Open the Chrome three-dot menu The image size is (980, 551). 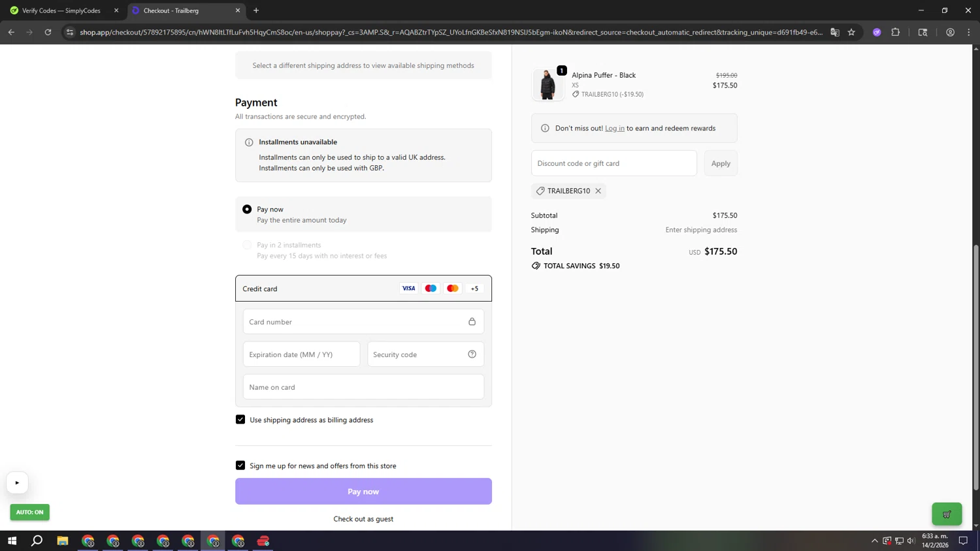[969, 32]
